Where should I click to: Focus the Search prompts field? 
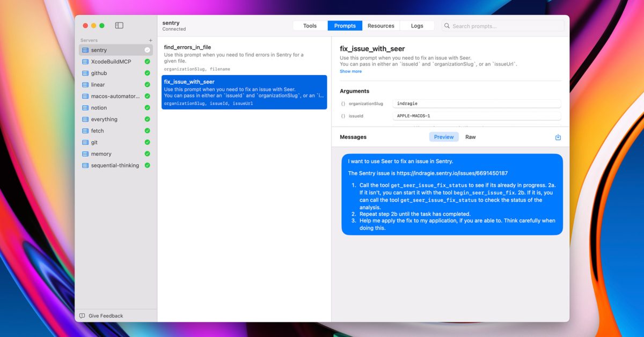coord(503,26)
